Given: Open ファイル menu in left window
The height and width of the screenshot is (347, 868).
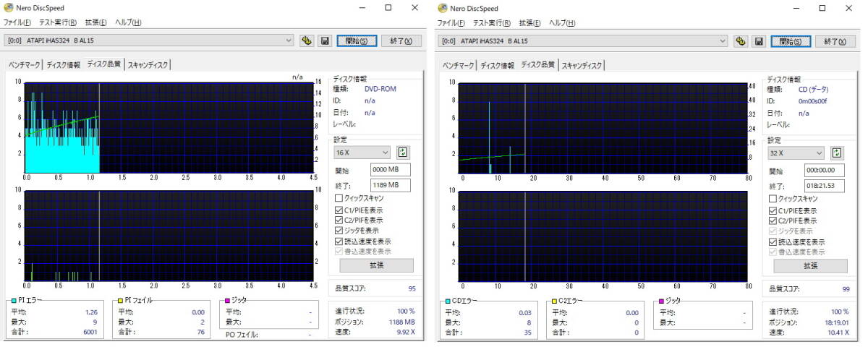Looking at the screenshot, I should tap(19, 22).
